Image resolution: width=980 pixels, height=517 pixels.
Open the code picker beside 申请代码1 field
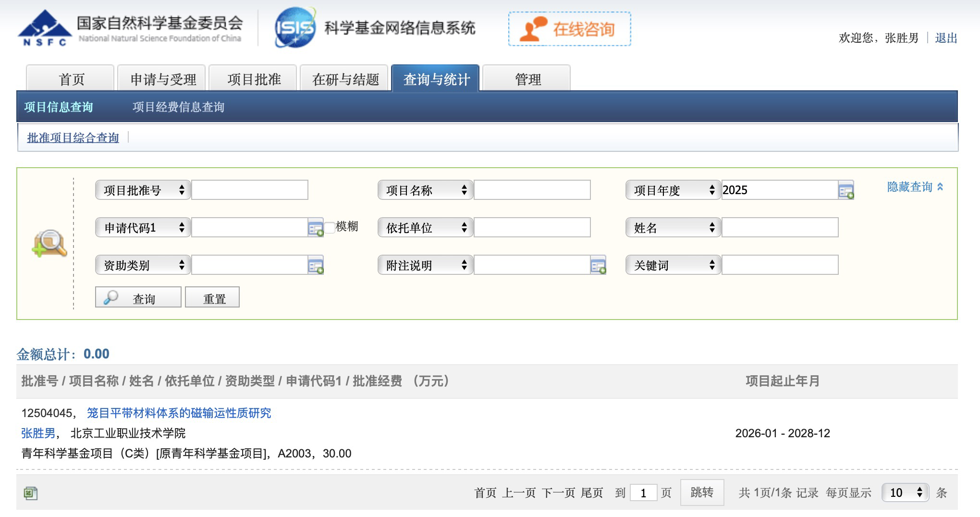[316, 228]
